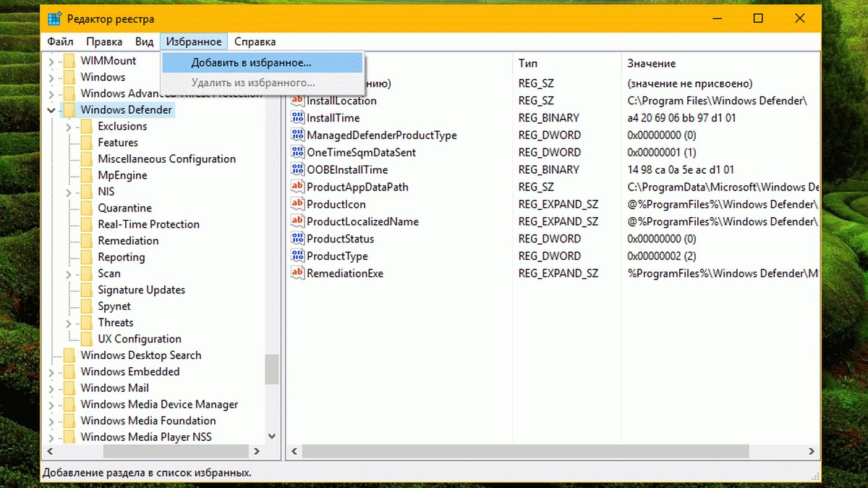Click the folder icon next to Reporting
868x488 pixels.
(87, 257)
